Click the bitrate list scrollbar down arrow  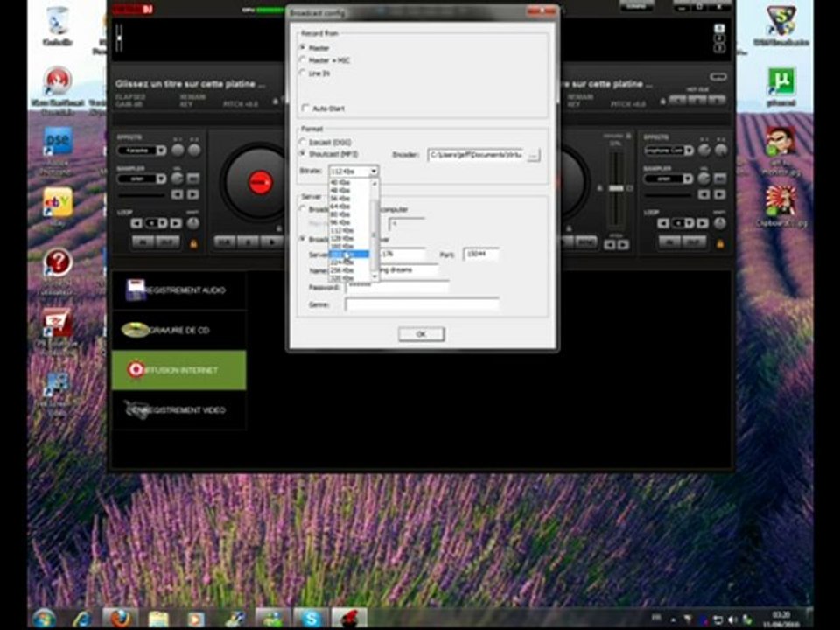click(374, 276)
